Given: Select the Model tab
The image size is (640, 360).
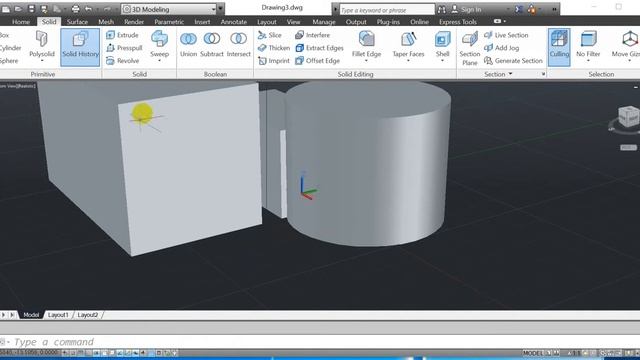Looking at the screenshot, I should (x=31, y=315).
